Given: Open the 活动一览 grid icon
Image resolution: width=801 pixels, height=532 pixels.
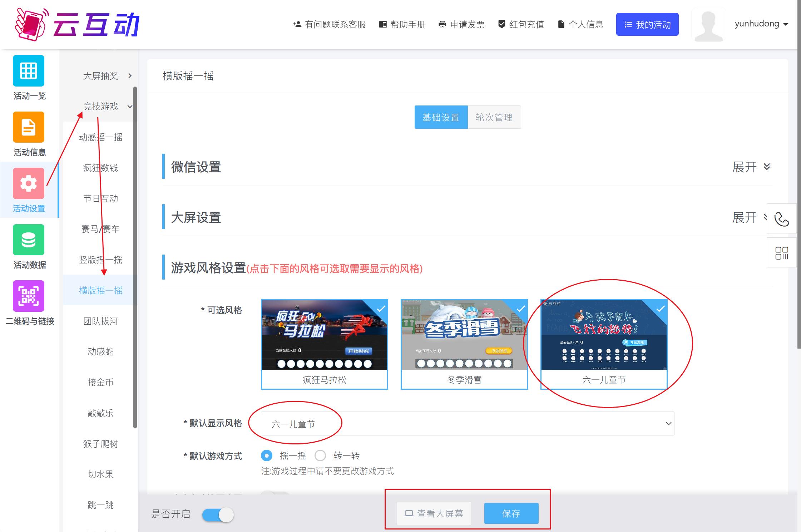Looking at the screenshot, I should (29, 71).
